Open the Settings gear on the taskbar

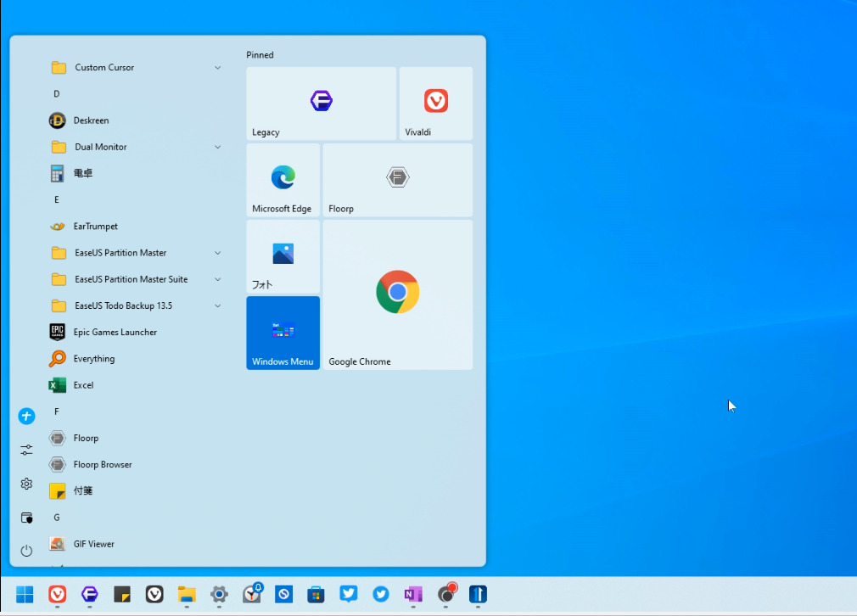click(219, 594)
